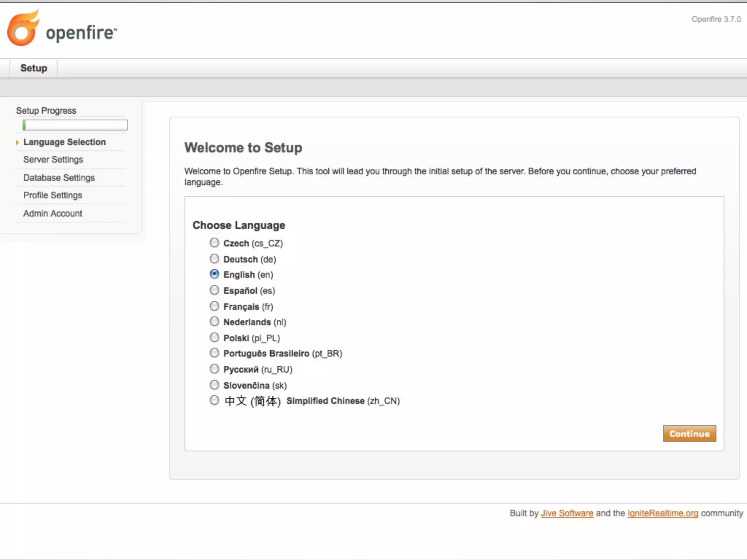747x560 pixels.
Task: Select the Deutsch (de) language option
Action: 214,259
